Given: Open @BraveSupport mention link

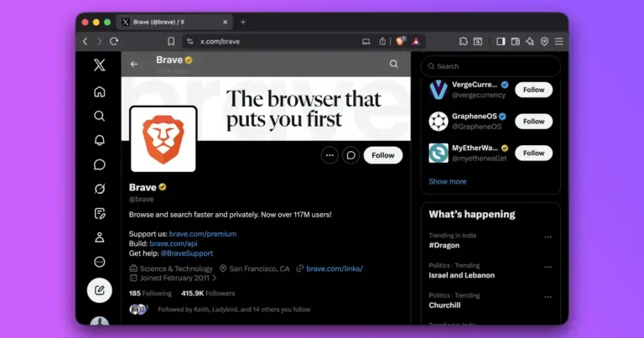Looking at the screenshot, I should 186,253.
